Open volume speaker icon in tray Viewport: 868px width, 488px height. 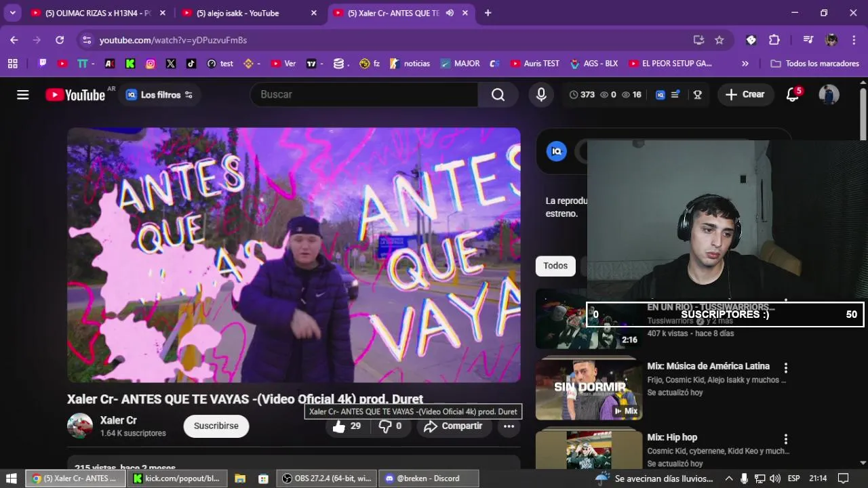point(775,479)
